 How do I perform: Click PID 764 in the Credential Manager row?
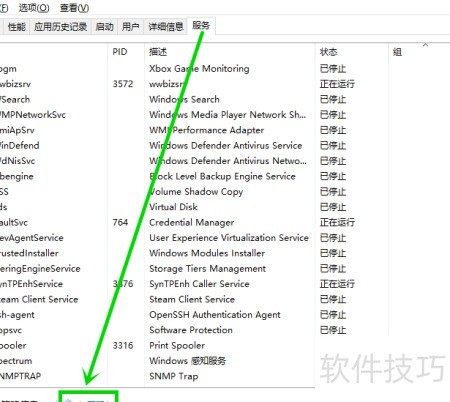[x=120, y=222]
